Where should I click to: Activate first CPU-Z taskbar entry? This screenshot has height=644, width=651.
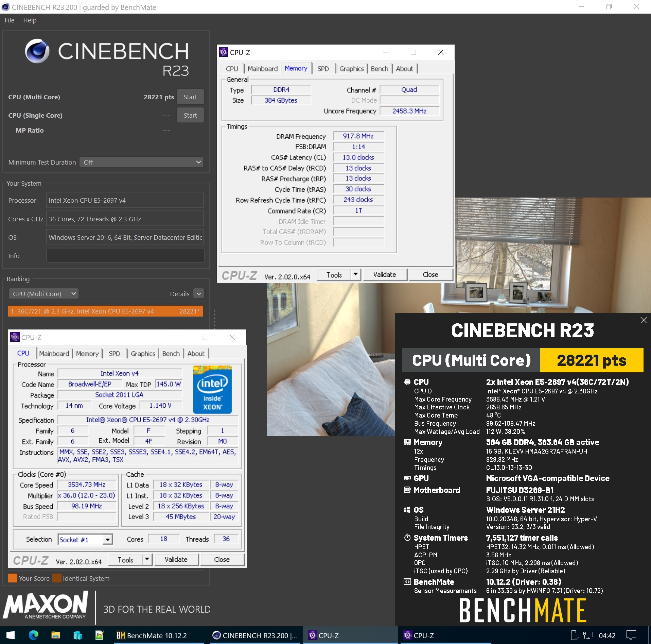350,635
